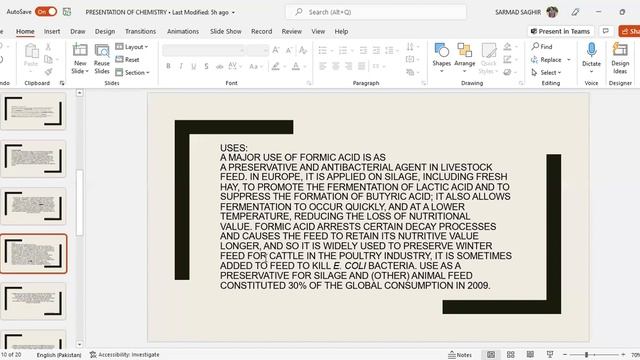Click the Text Highlight Color icon
Screen dimensions: 640x360
pos(276,66)
